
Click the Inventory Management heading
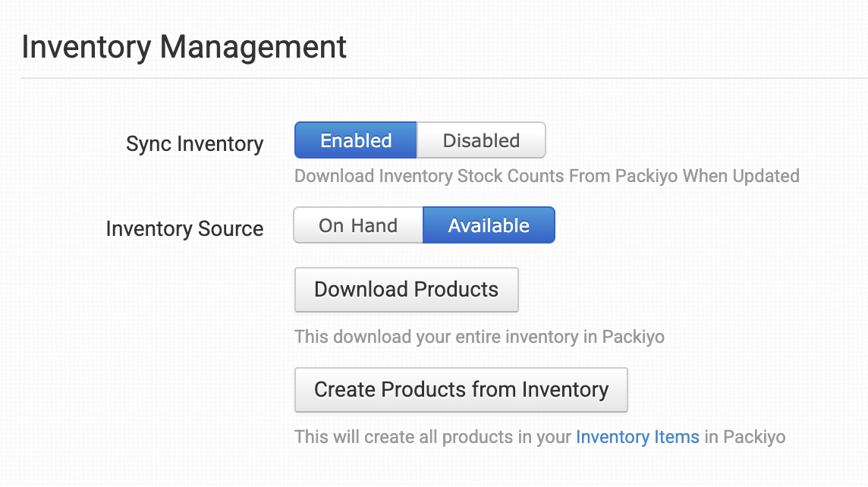[184, 47]
